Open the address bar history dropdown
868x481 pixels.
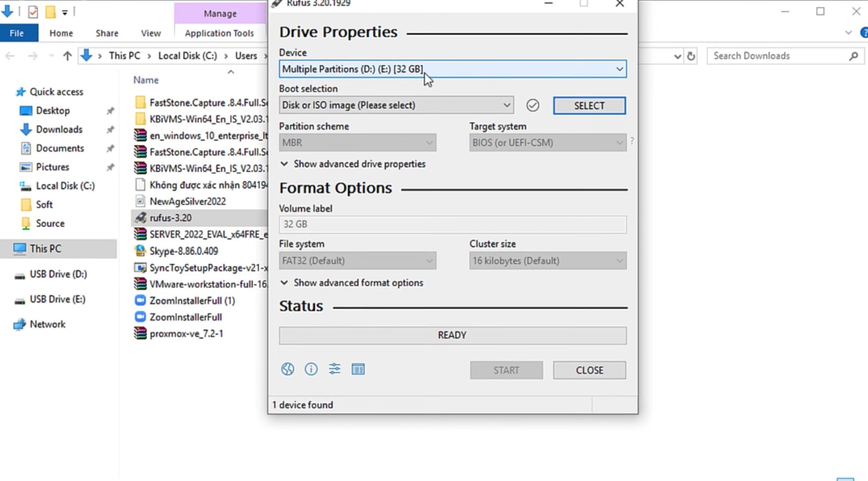point(678,56)
